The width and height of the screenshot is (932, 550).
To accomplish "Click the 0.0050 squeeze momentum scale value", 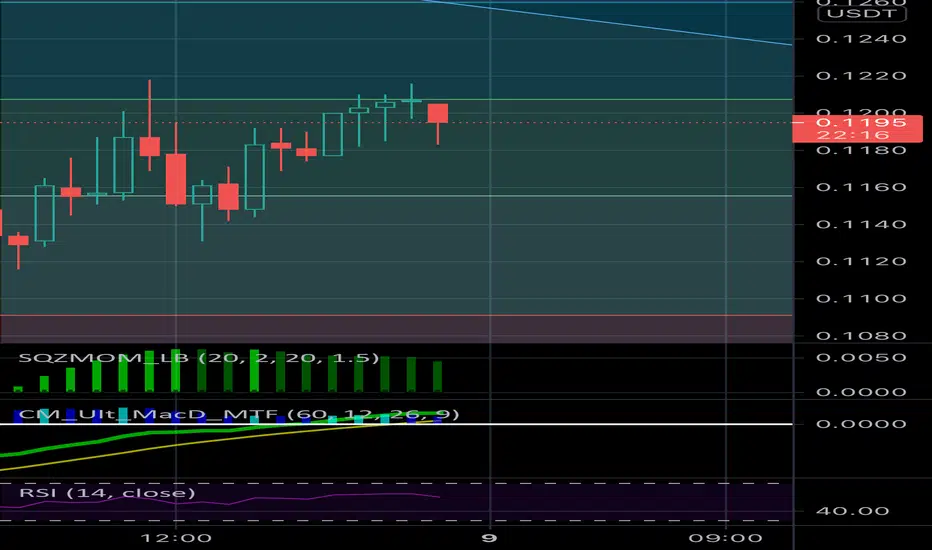I will coord(861,358).
